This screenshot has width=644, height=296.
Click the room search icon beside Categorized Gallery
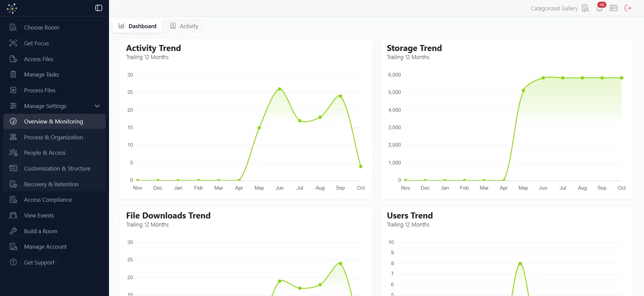[x=585, y=8]
